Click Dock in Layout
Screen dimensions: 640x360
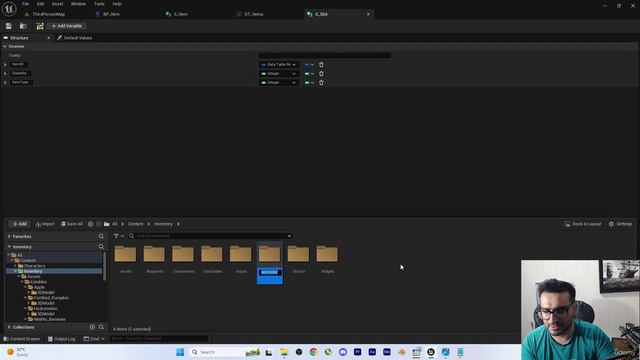click(x=583, y=224)
